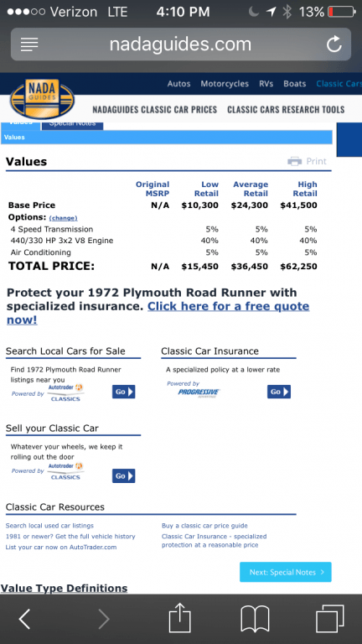Select the Motorcycles menu item

click(x=225, y=84)
